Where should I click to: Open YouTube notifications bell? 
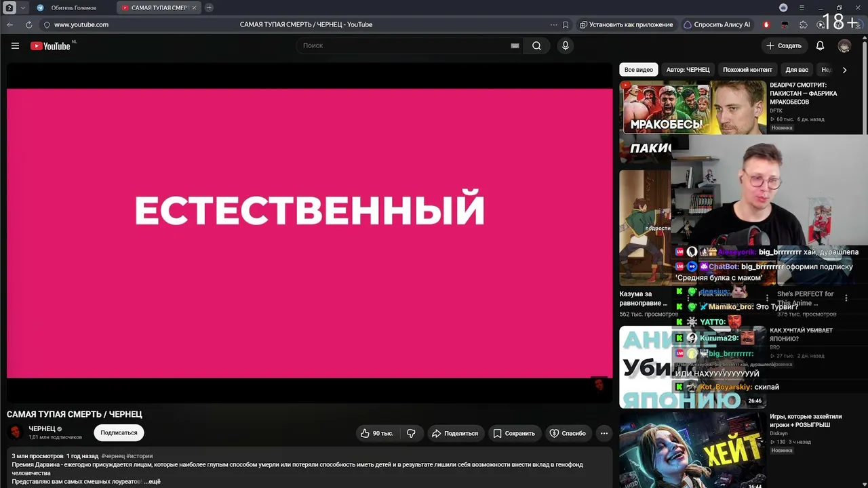(x=820, y=45)
